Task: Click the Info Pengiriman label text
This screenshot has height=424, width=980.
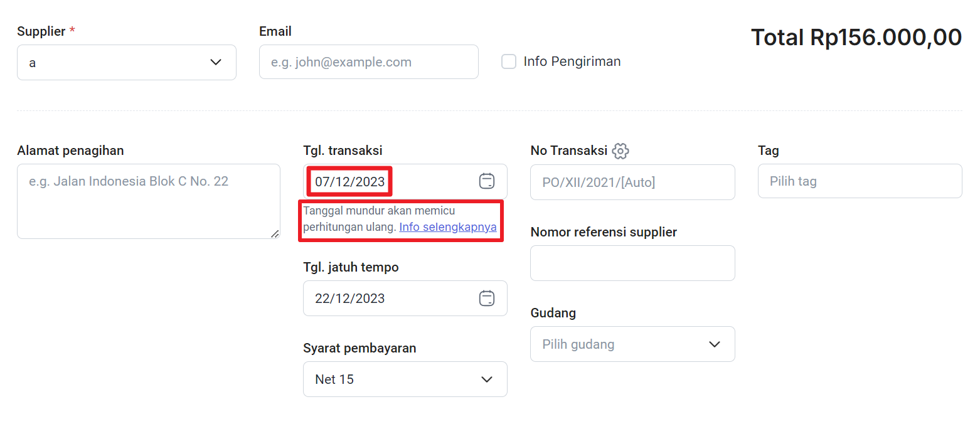Action: point(572,61)
